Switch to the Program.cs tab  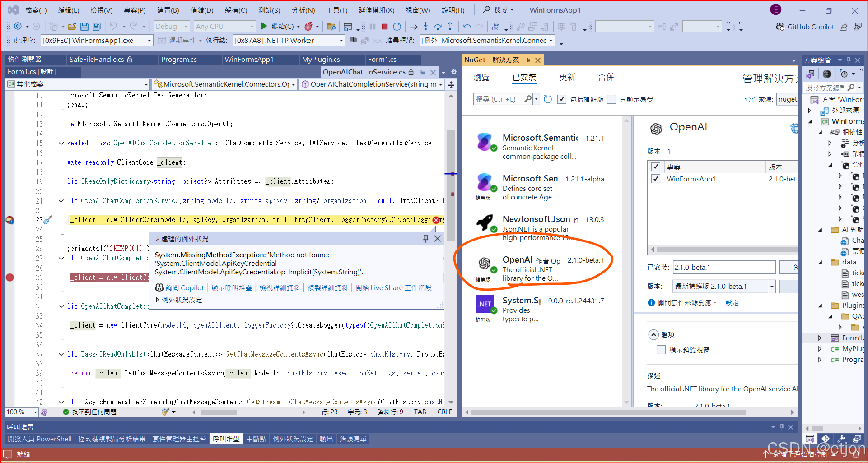click(x=179, y=60)
